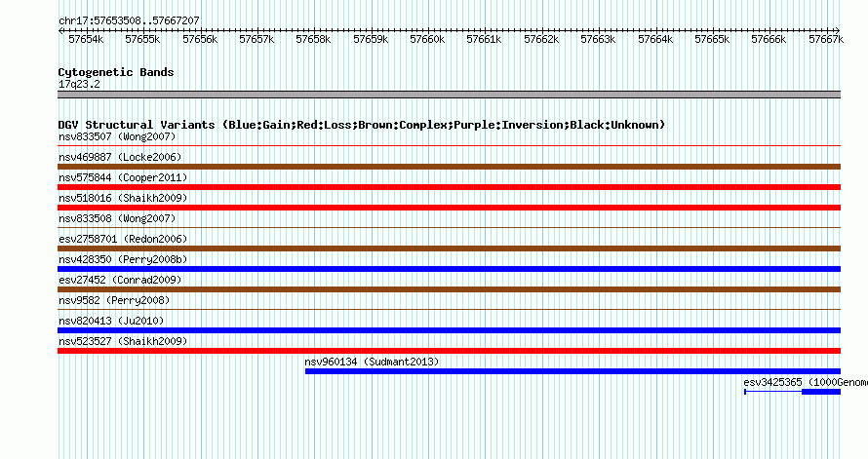The height and width of the screenshot is (459, 868).
Task: Open the esv2758701 (Redon2006) label
Action: (x=123, y=239)
